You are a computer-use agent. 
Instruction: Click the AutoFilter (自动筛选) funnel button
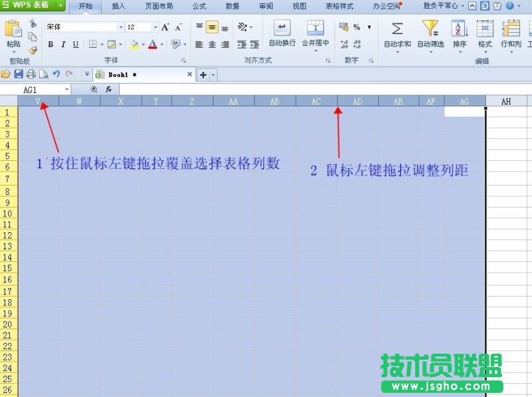[430, 35]
